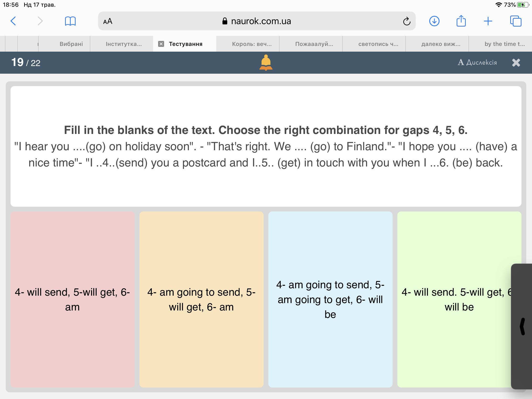Tap the Safari back arrow

pos(13,21)
